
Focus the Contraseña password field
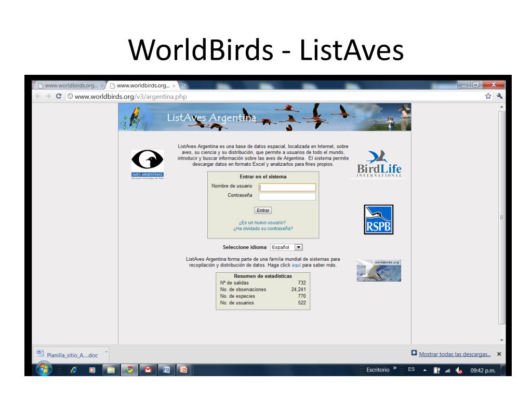point(287,196)
